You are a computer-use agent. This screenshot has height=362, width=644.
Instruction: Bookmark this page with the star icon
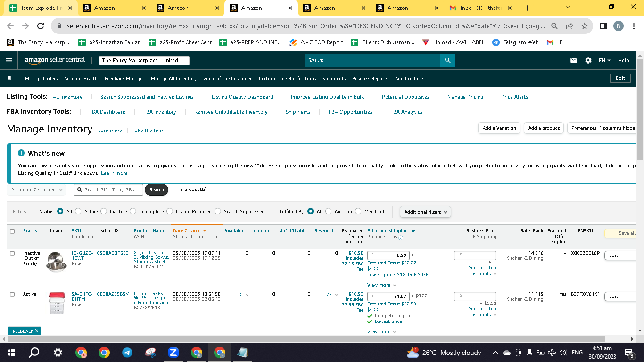click(585, 26)
